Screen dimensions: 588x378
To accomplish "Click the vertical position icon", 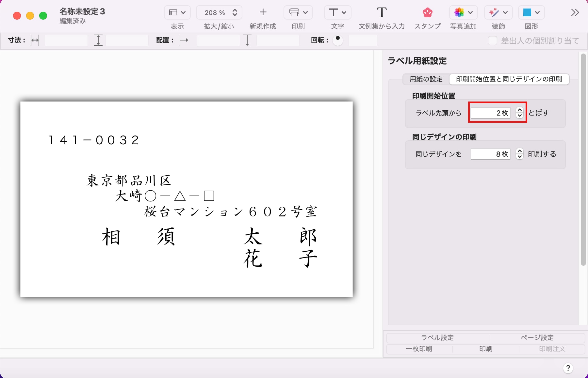I will click(x=247, y=40).
